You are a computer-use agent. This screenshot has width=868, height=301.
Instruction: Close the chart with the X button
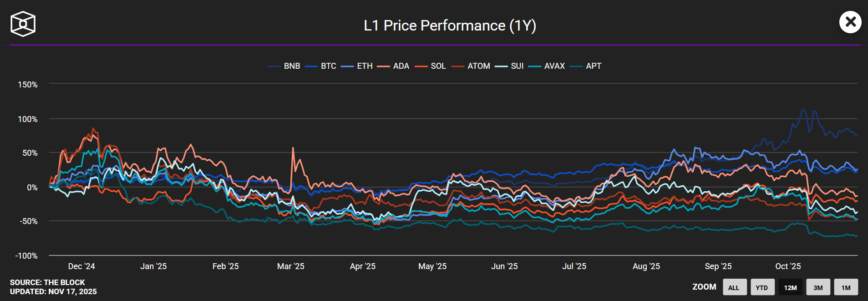[850, 22]
